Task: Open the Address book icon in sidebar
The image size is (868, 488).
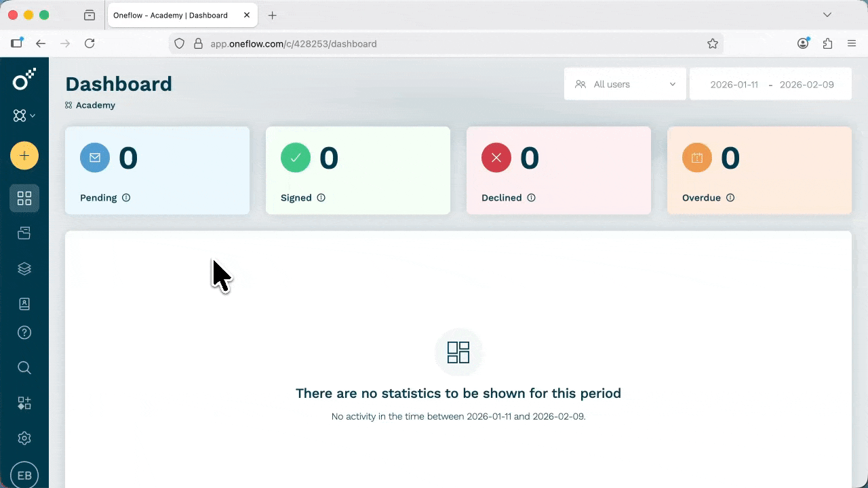Action: point(24,304)
